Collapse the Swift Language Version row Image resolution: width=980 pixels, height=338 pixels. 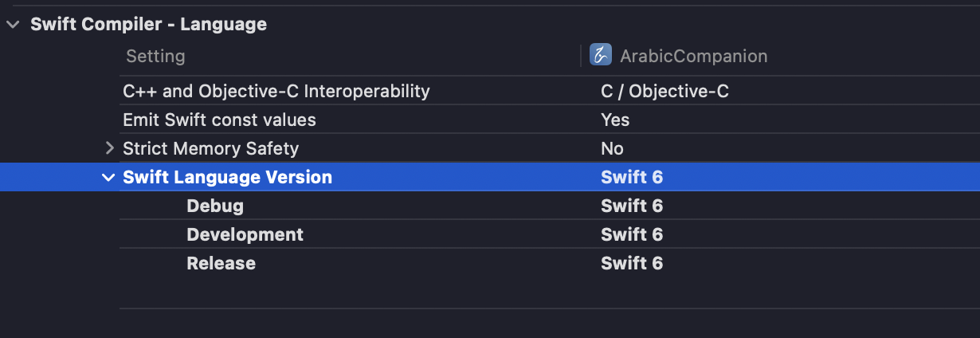click(x=108, y=177)
